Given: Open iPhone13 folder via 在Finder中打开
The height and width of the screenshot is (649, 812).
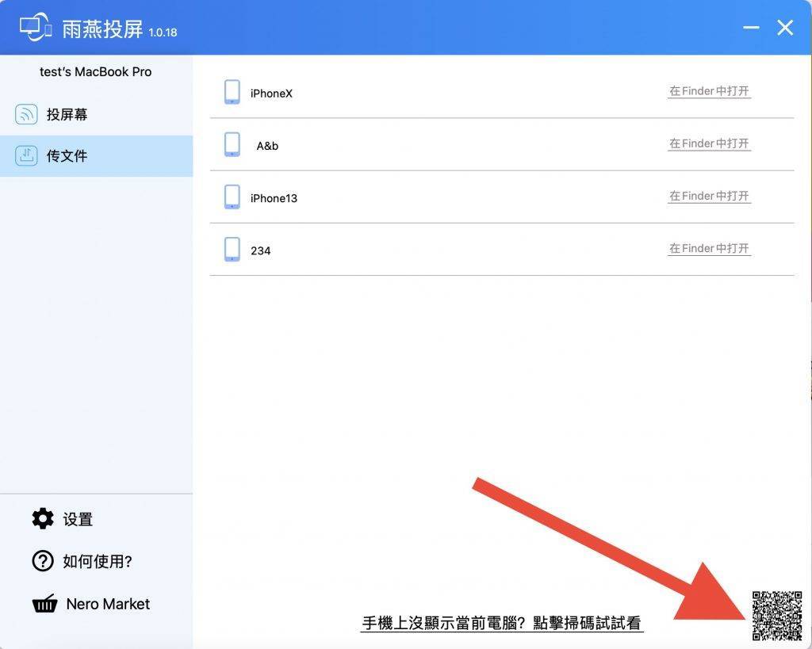Looking at the screenshot, I should coord(709,197).
